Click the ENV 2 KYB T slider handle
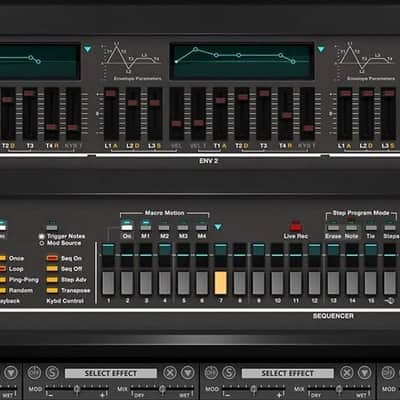This screenshot has height=400, width=400. (308, 128)
